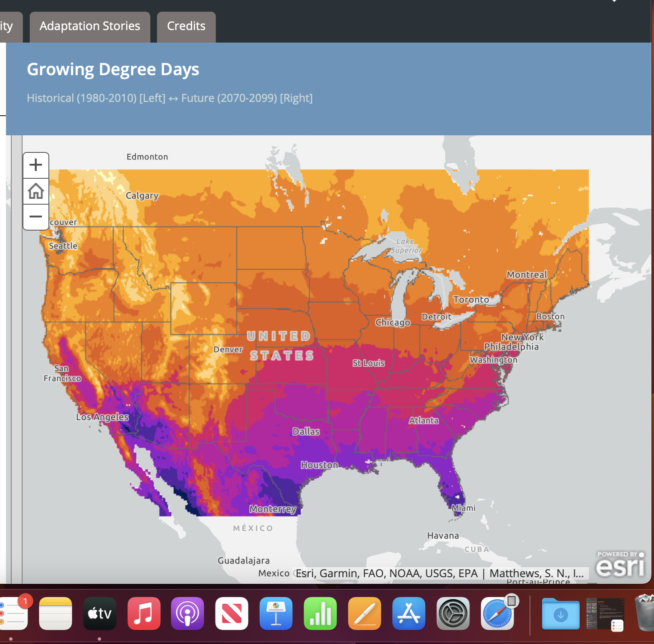This screenshot has width=654, height=644.
Task: Click the Atlanta label on the map
Action: pyautogui.click(x=424, y=421)
